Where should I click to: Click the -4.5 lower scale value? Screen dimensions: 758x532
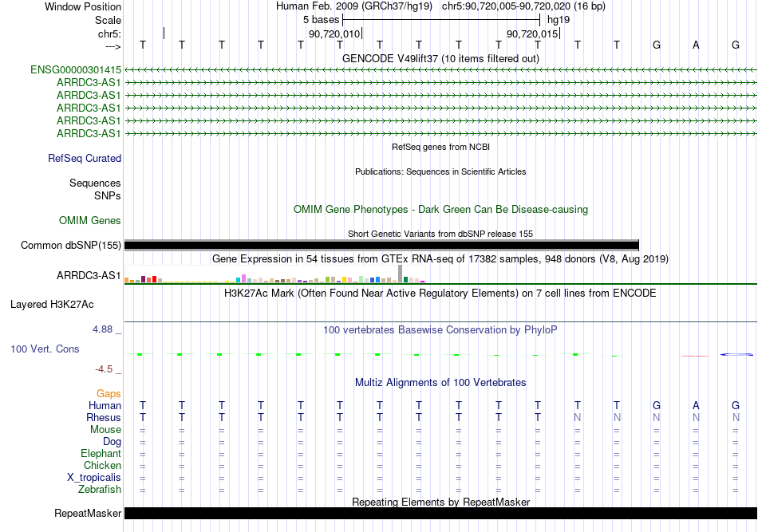coord(104,369)
